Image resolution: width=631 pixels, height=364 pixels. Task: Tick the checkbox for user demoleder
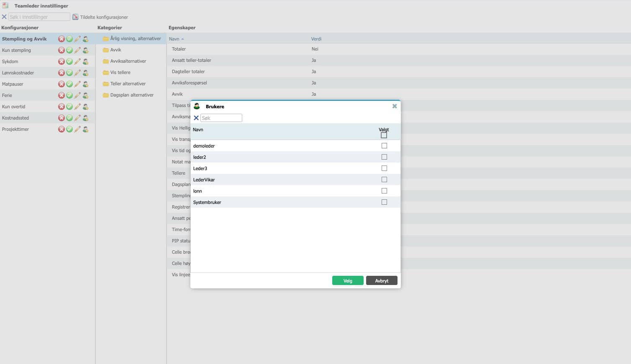pos(384,146)
